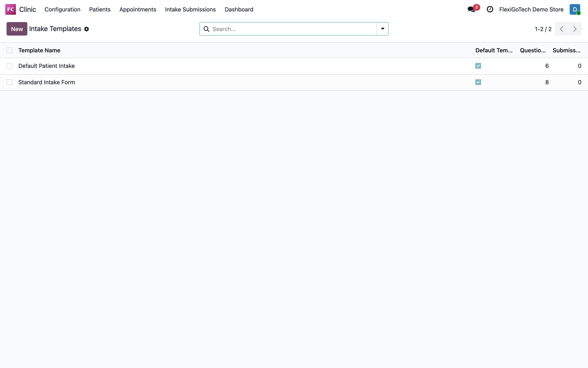This screenshot has height=368, width=588.
Task: Open the activities clock icon
Action: coord(490,9)
